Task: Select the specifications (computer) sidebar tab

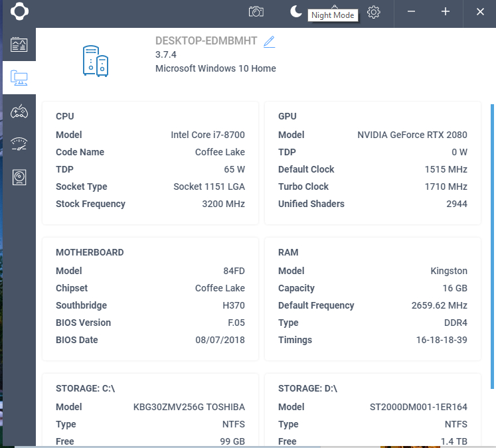Action: pos(19,78)
